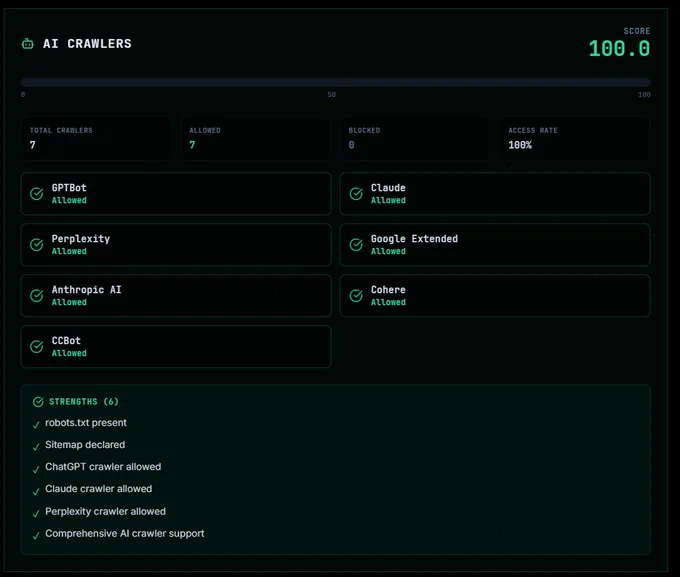The image size is (680, 577).
Task: Click checkmark next to ChatGPT crawler allowed
Action: [36, 469]
